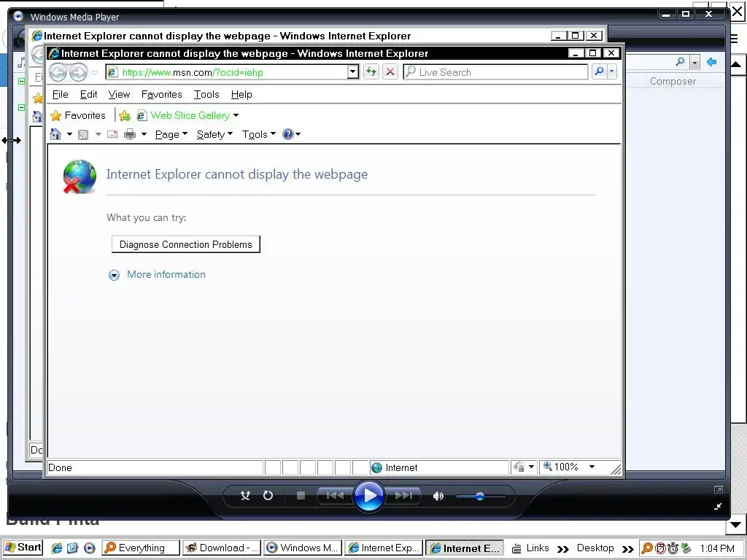Click inside the Live Search box
This screenshot has width=747, height=560.
pos(495,72)
